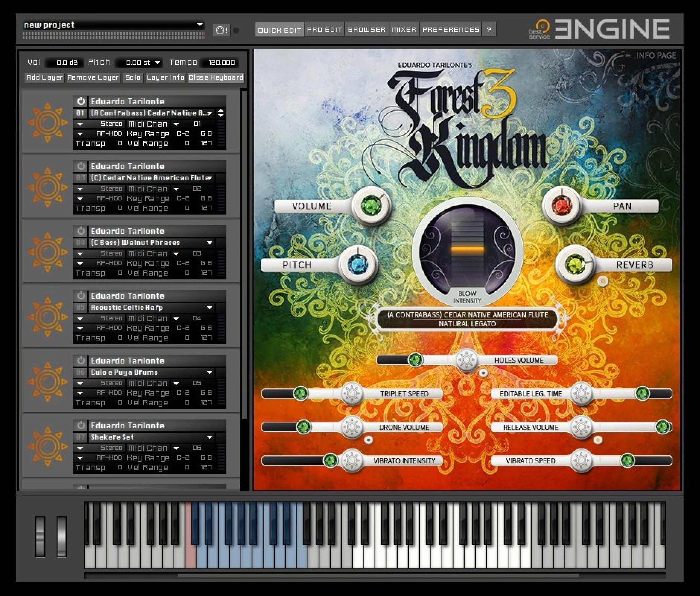Viewport: 700px width, 596px height.
Task: Open help with the question mark button
Action: click(x=489, y=30)
